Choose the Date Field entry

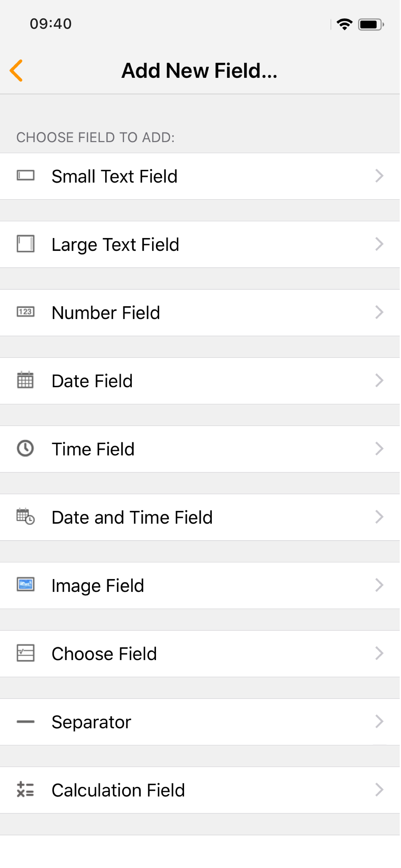click(x=92, y=381)
